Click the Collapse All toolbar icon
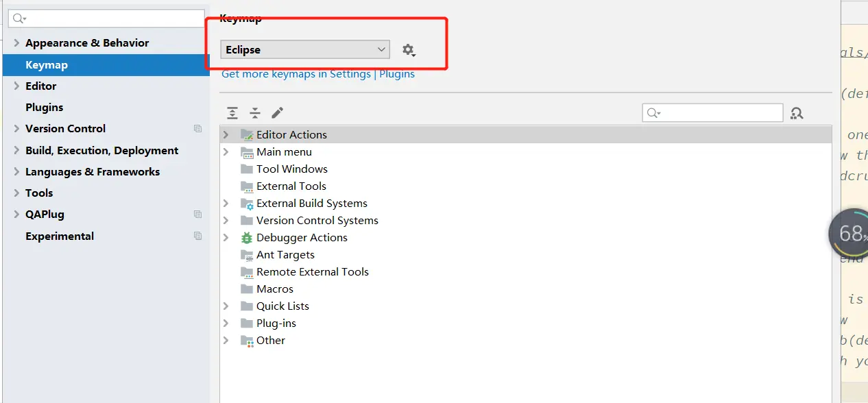 (x=255, y=113)
